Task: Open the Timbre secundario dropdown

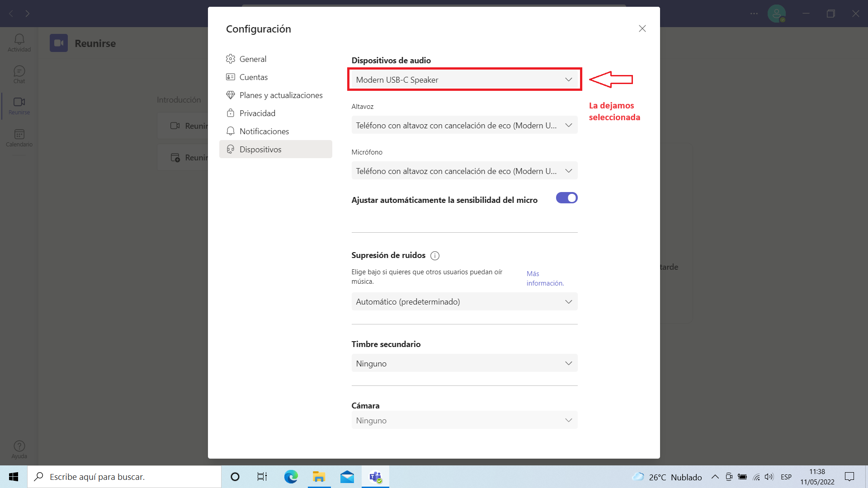Action: pos(464,363)
